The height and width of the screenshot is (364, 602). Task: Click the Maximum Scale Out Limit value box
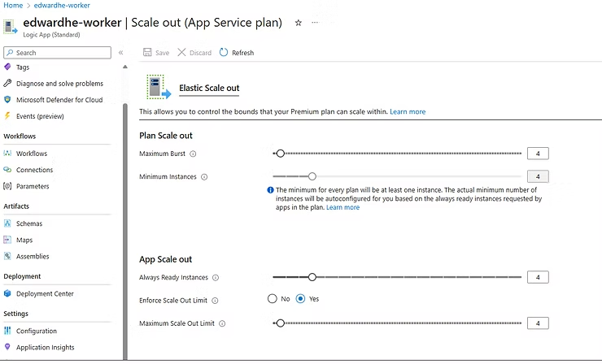[x=538, y=323]
